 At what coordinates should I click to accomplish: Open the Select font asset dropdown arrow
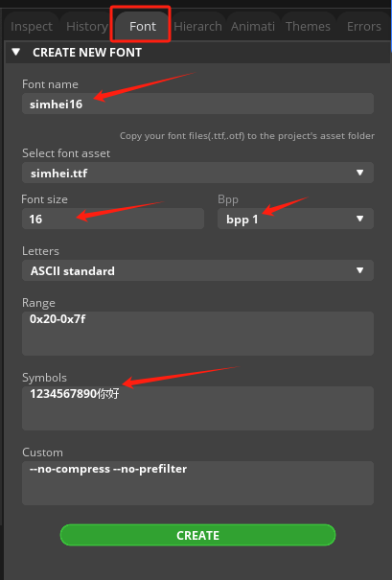point(359,173)
